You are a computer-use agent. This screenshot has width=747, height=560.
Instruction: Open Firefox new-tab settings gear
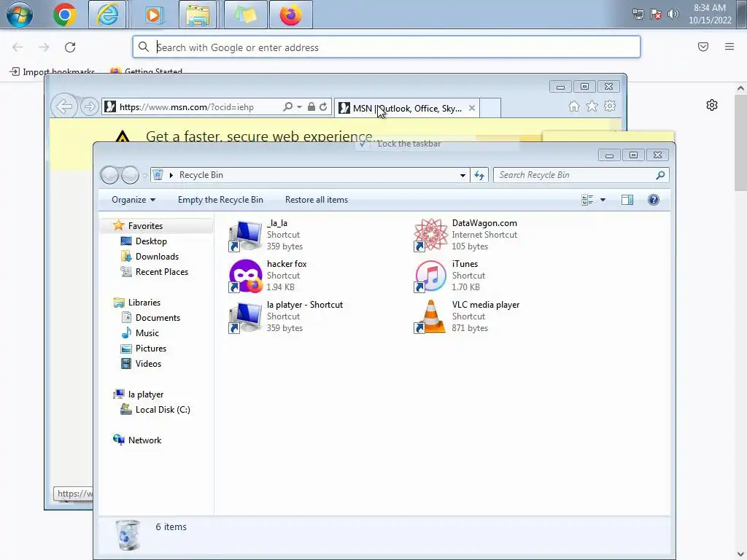point(712,105)
